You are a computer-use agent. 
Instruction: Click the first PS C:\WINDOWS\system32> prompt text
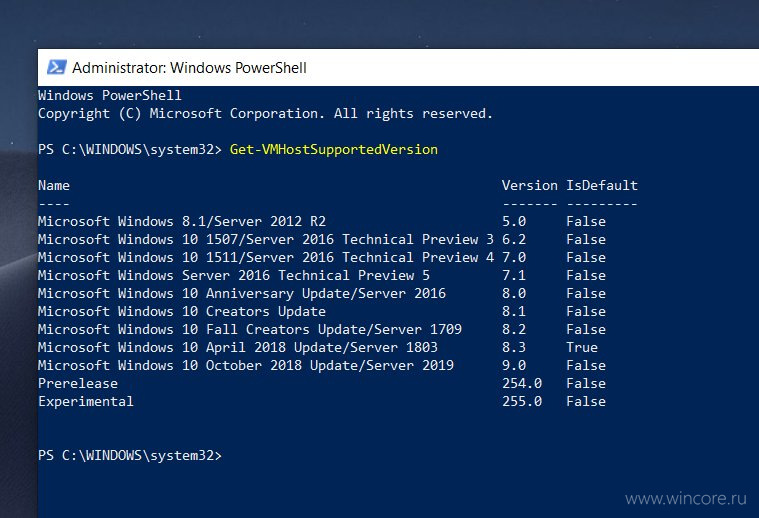point(130,150)
